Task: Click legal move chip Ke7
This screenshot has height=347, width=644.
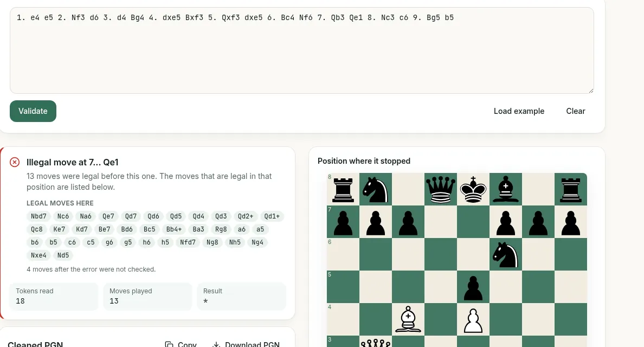Action: pos(59,229)
